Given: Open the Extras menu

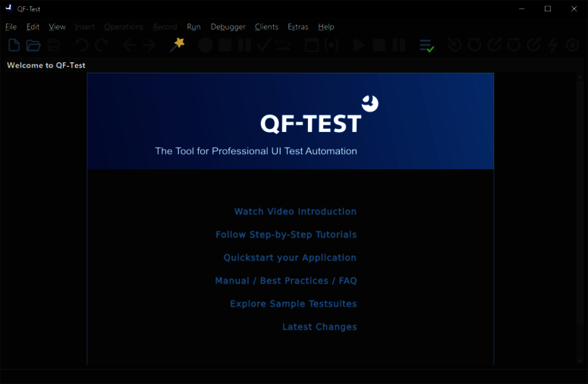Looking at the screenshot, I should coord(297,27).
